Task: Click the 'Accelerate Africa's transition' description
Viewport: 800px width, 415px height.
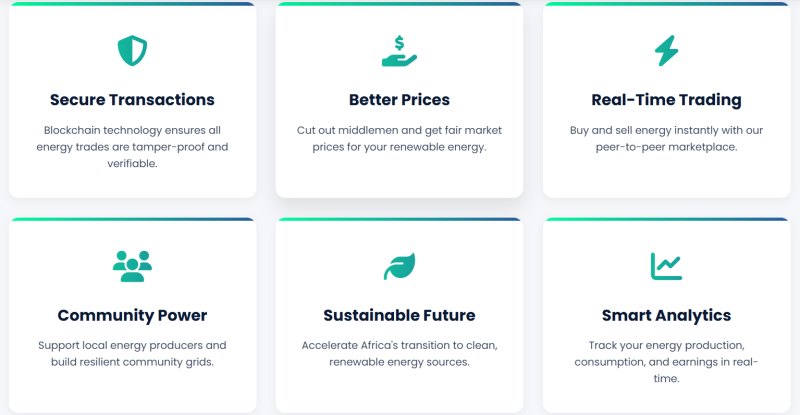Action: pyautogui.click(x=399, y=353)
